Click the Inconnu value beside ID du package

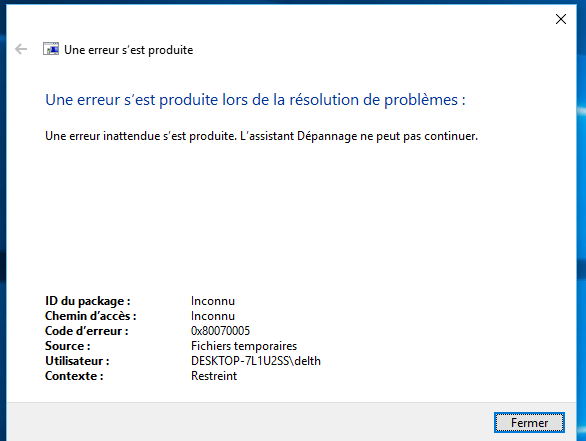click(x=213, y=301)
